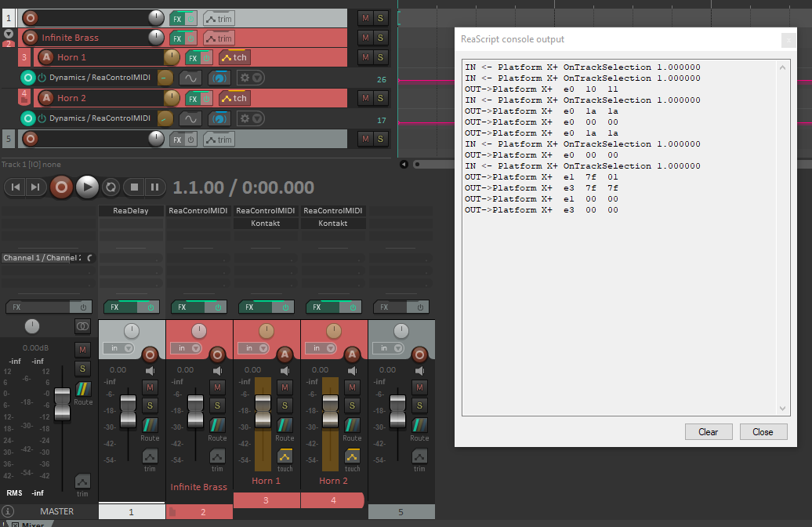
Task: Click the master track info icon
Action: [x=8, y=511]
